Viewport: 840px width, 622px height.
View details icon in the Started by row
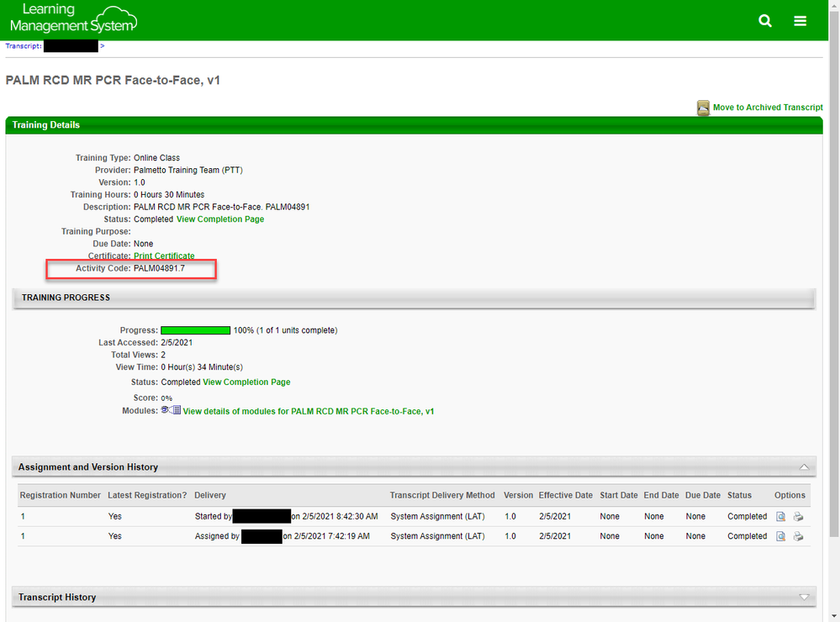[780, 516]
